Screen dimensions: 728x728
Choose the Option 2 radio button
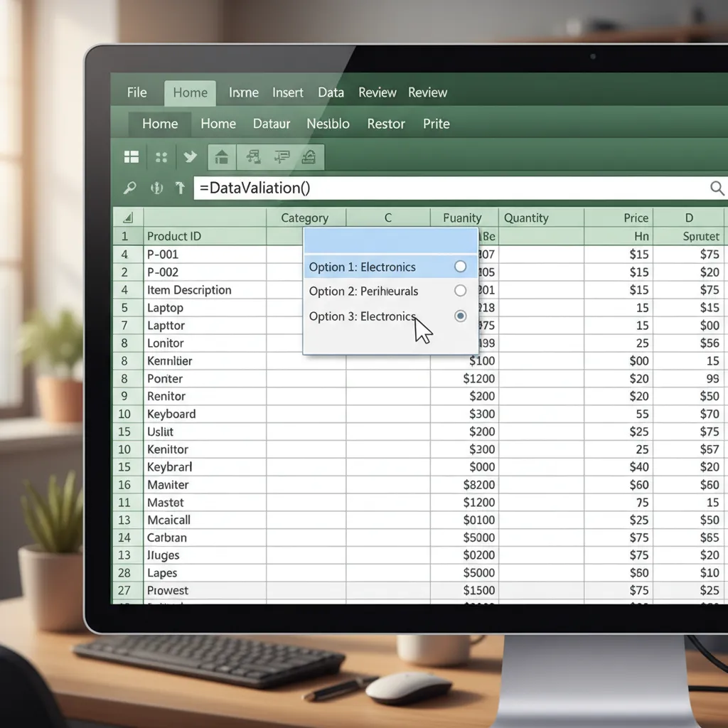tap(460, 291)
